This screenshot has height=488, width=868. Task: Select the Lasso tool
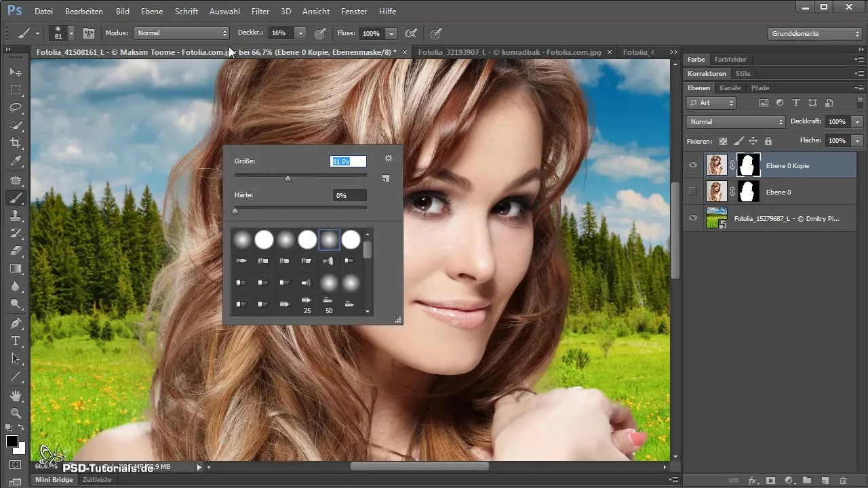(x=16, y=108)
